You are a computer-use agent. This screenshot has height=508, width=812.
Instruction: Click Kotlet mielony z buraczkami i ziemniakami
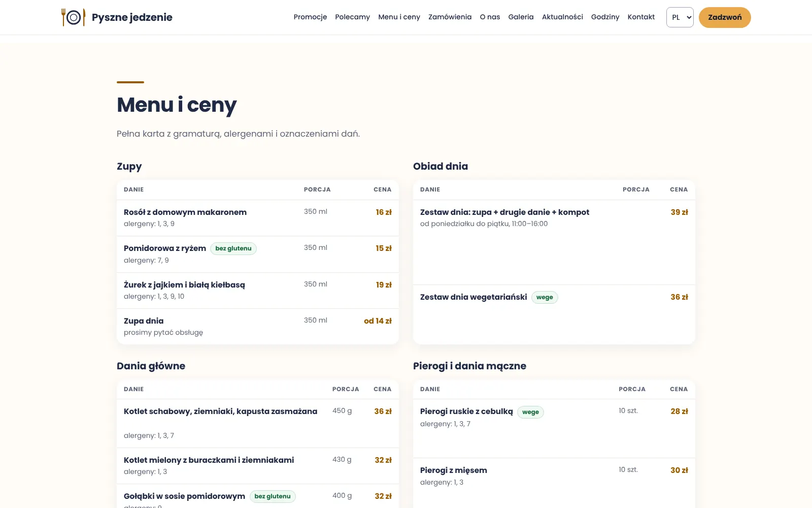pyautogui.click(x=209, y=460)
